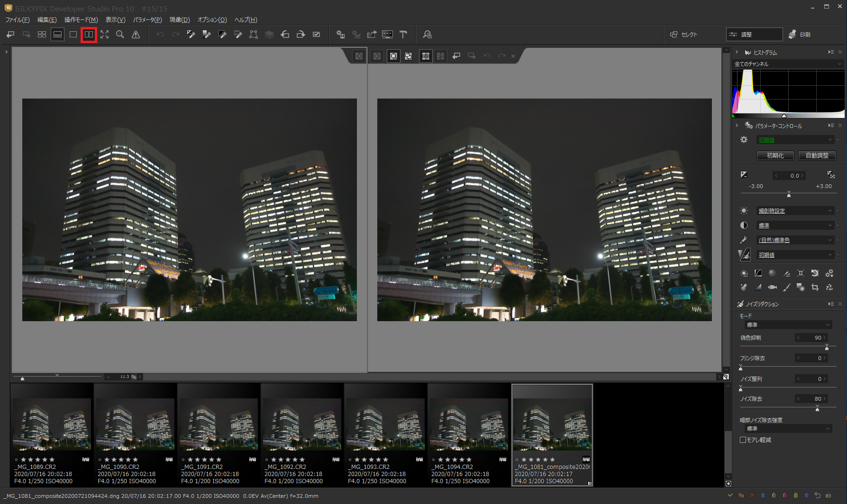This screenshot has width=847, height=504.
Task: Toggle two-image comparison view mode
Action: click(89, 35)
